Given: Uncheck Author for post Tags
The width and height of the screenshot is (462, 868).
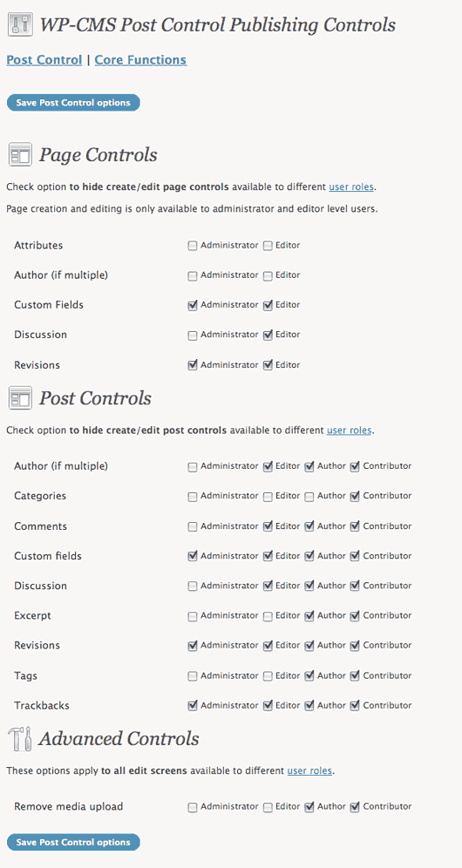Looking at the screenshot, I should click(x=309, y=676).
